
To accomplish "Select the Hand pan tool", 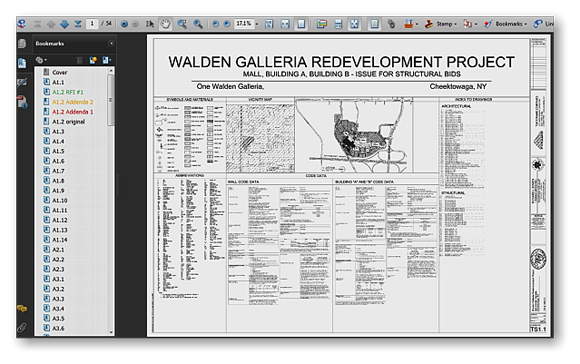I will pos(165,24).
